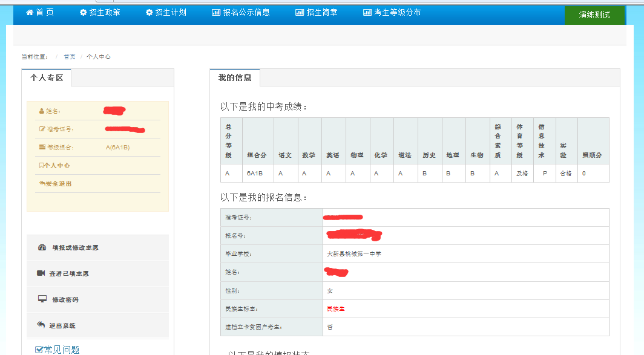Click the monitor icon for 修改密码
Image resolution: width=644 pixels, height=355 pixels.
[x=42, y=299]
